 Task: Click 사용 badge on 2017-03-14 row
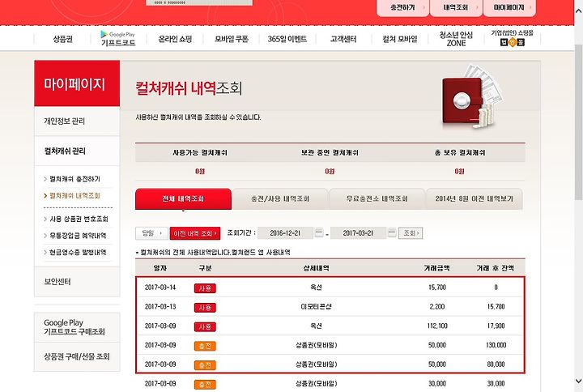coord(205,288)
